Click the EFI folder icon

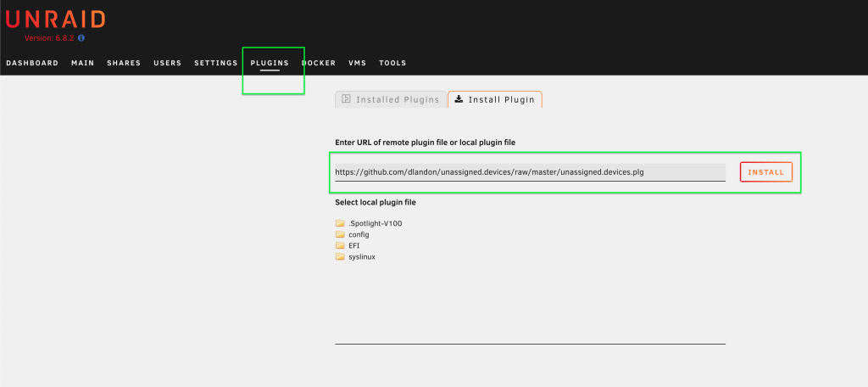point(340,245)
